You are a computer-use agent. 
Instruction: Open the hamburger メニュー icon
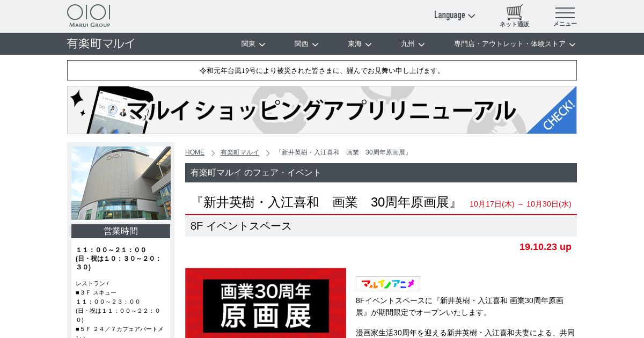click(x=565, y=17)
